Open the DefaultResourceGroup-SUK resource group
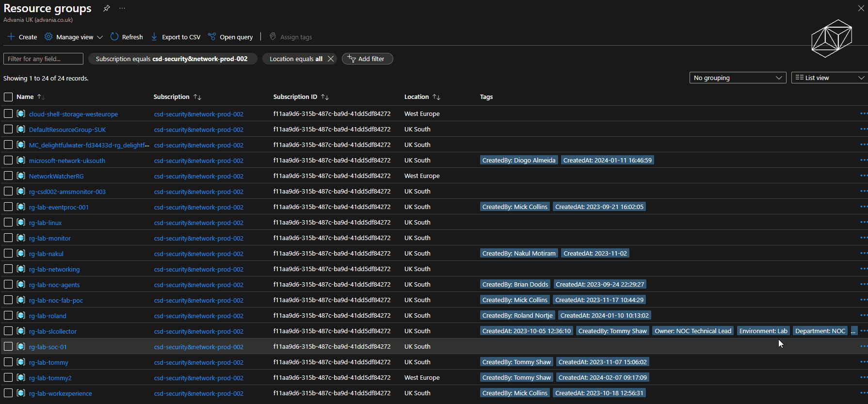868x404 pixels. [x=67, y=129]
